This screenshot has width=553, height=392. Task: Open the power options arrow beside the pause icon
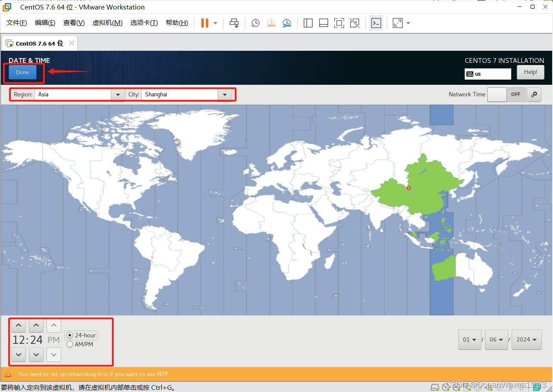(x=215, y=23)
